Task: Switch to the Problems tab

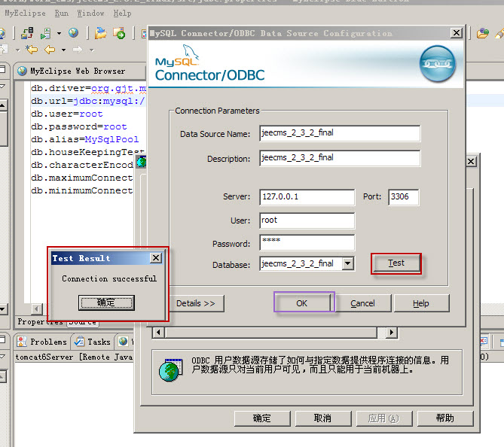Action: [41, 342]
